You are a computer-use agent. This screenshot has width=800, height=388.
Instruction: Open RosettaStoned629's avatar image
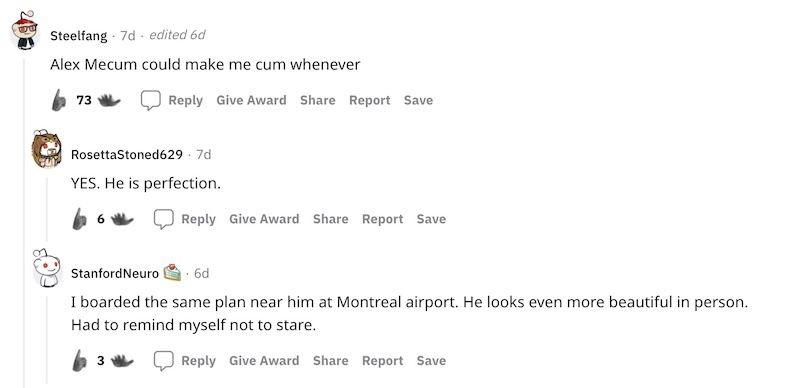click(x=46, y=149)
